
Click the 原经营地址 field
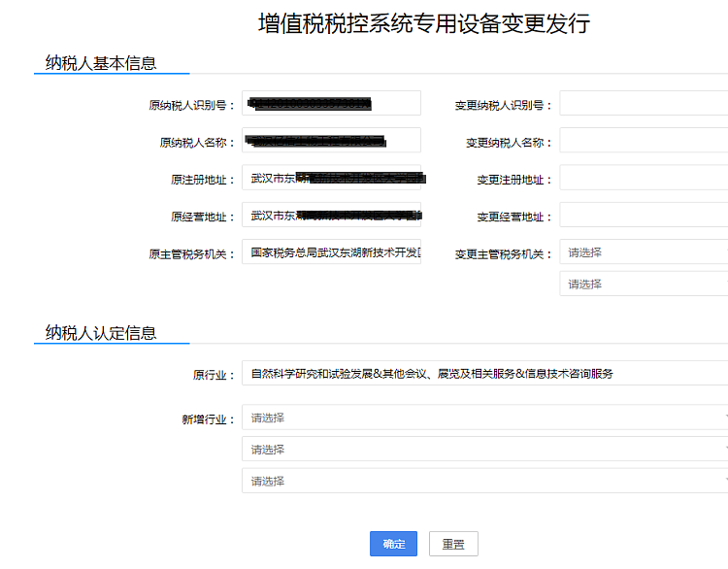tap(332, 215)
